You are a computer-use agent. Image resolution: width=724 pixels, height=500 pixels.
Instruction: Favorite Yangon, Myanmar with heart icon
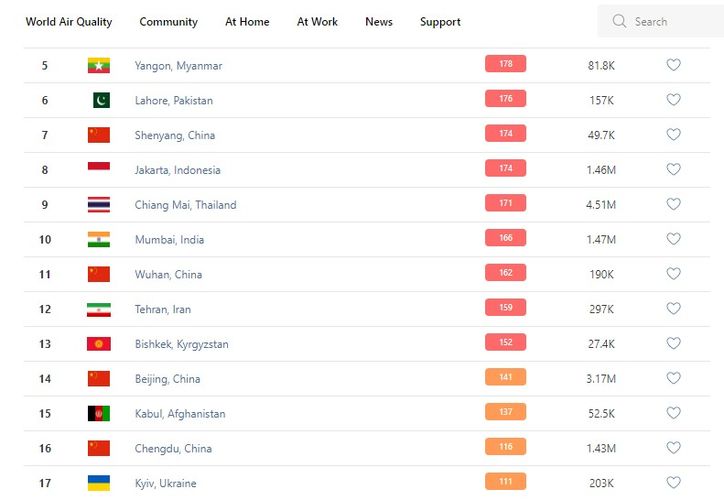tap(673, 65)
